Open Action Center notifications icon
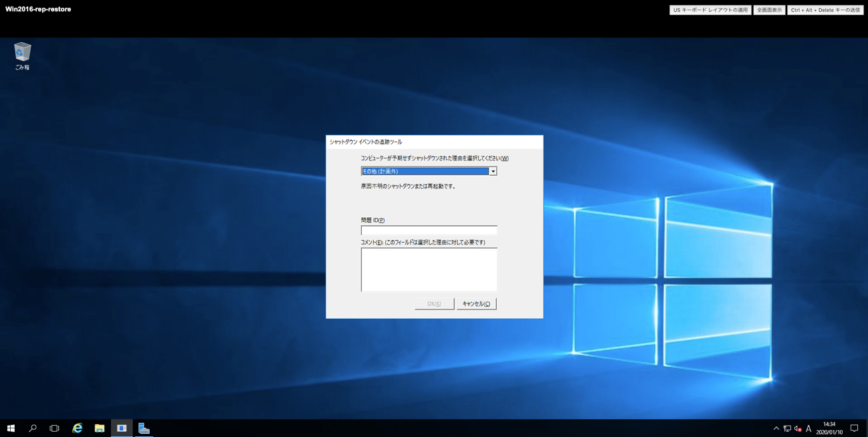 [x=854, y=428]
